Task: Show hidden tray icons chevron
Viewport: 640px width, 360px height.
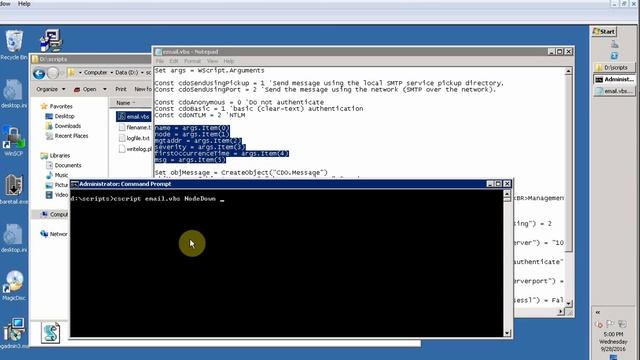Action: 598,312
